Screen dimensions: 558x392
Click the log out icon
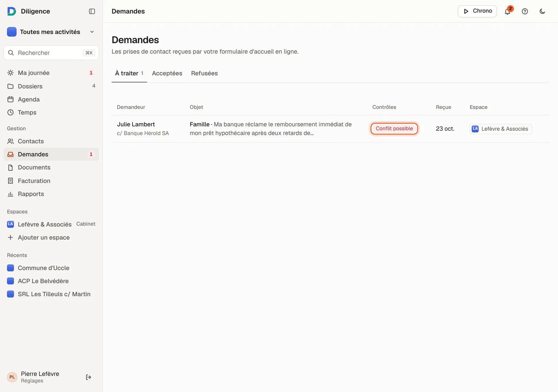point(89,377)
